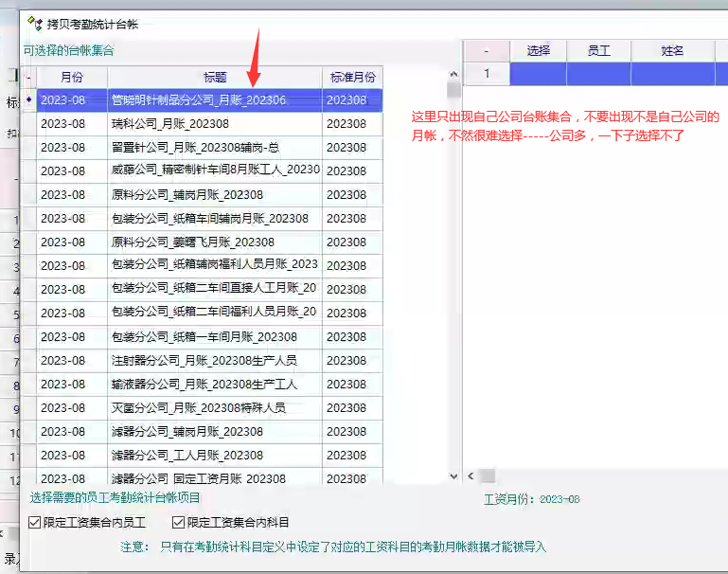Screen dimensions: 728x574
Task: Click the 选择 column header in right grid
Action: [x=538, y=50]
